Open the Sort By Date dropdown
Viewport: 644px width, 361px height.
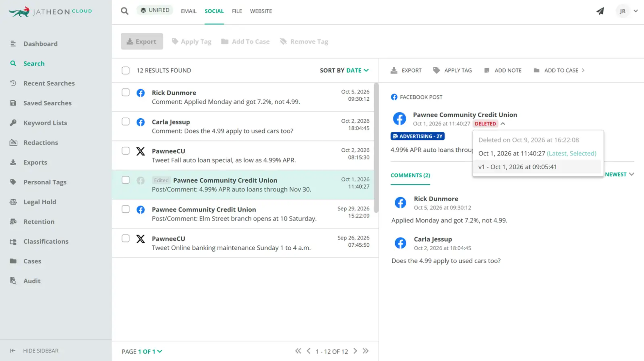pos(344,71)
